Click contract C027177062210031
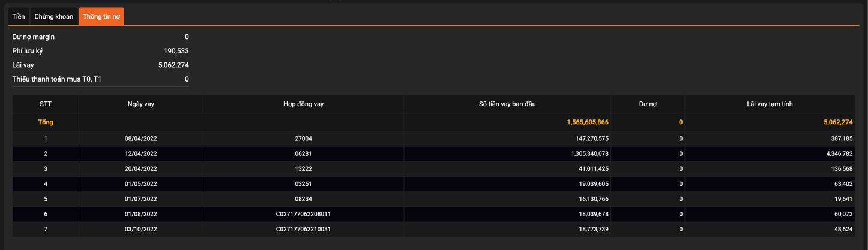868x250 pixels. [x=303, y=229]
